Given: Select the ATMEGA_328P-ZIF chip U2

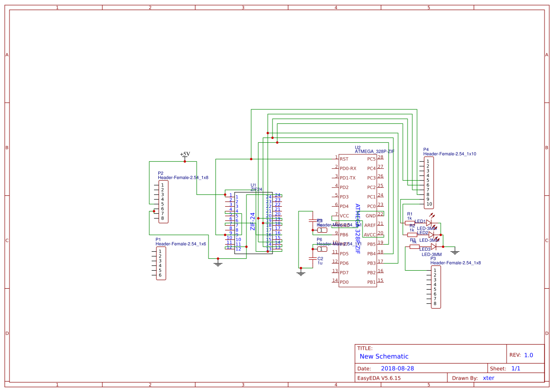Looking at the screenshot, I should [357, 220].
